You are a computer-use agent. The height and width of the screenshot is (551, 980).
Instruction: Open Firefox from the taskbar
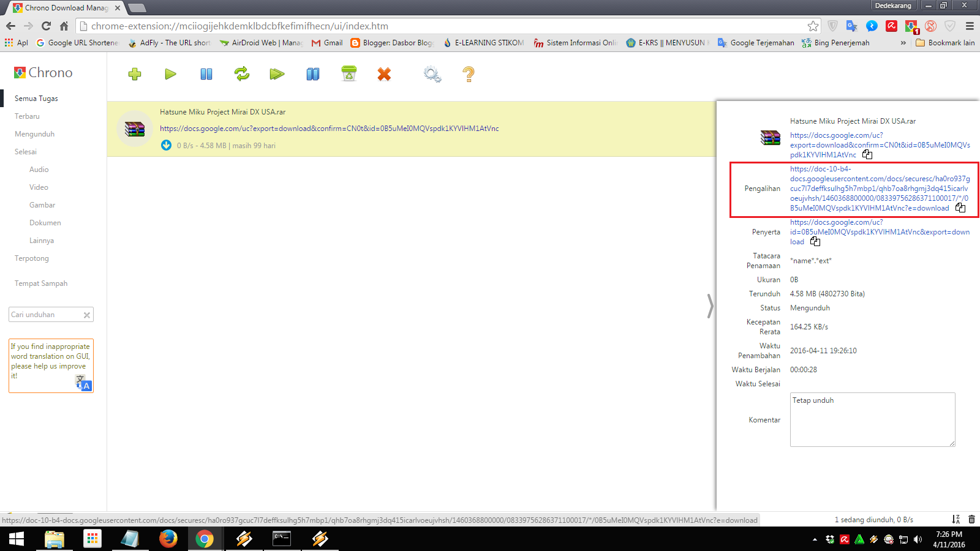point(168,539)
